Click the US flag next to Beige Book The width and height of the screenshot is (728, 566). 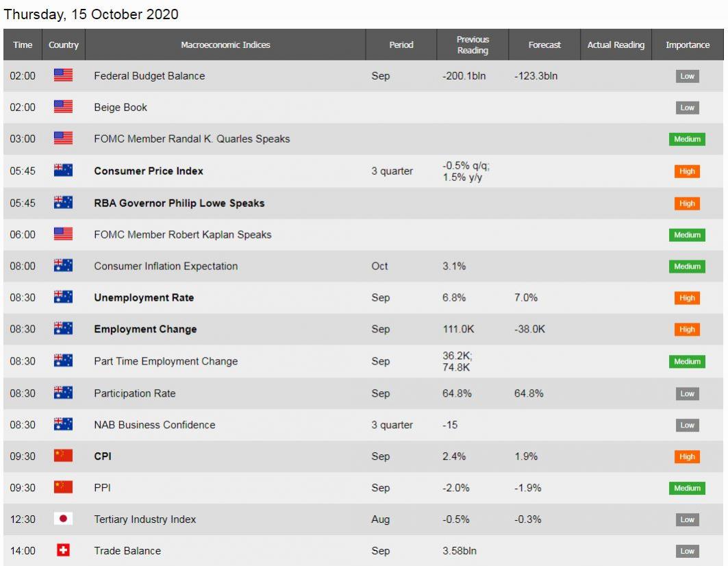[x=63, y=107]
